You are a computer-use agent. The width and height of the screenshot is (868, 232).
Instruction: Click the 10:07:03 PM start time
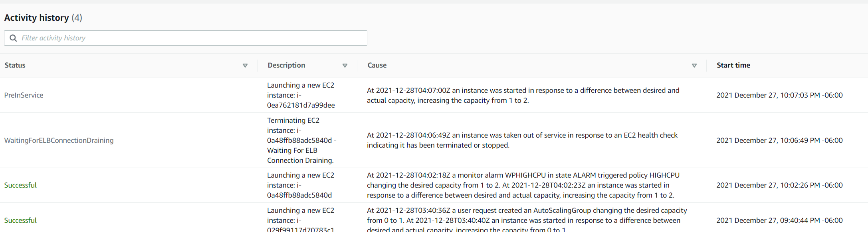[779, 95]
